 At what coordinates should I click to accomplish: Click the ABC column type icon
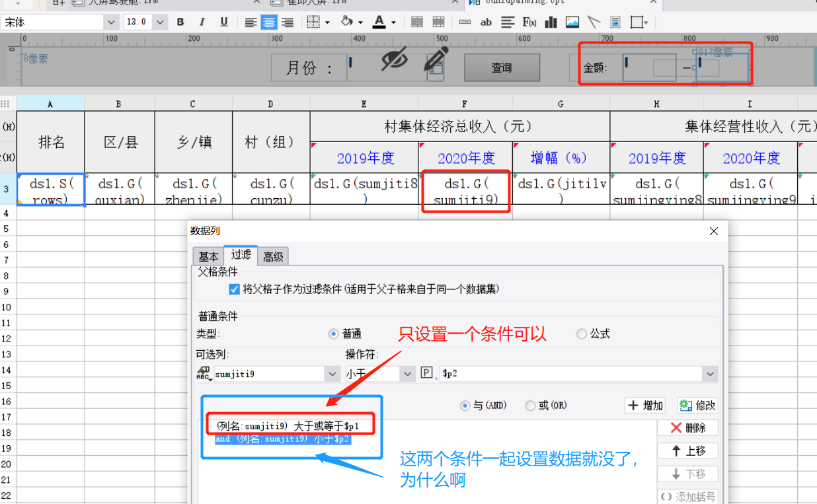click(x=204, y=374)
